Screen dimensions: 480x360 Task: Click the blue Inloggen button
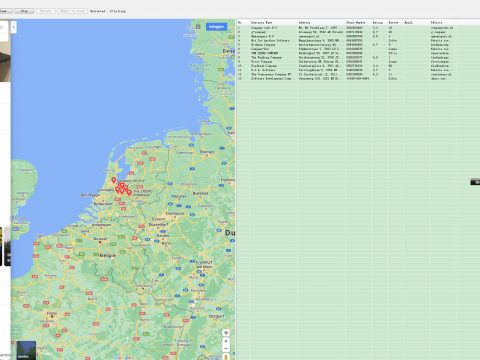tap(216, 27)
